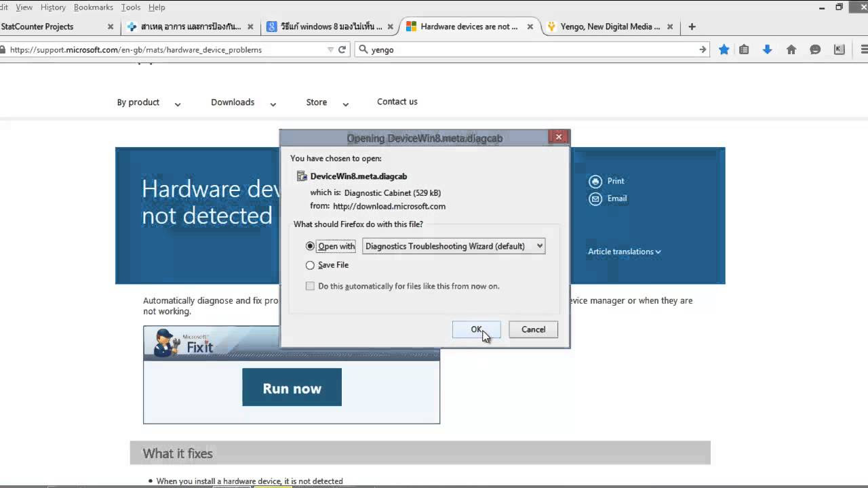868x488 pixels.
Task: Open a new tab with the plus icon
Action: pos(692,26)
